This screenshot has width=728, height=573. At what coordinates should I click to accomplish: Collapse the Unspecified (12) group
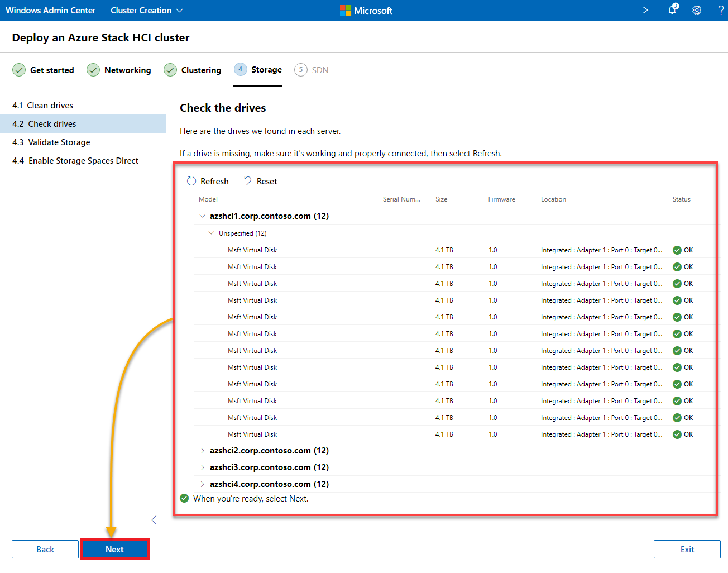(x=211, y=233)
